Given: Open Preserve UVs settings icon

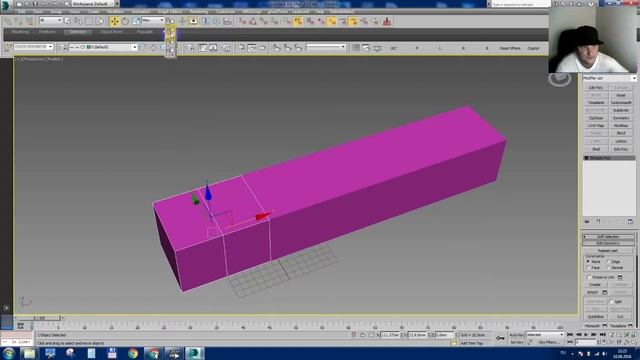Looking at the screenshot, I should (620, 277).
